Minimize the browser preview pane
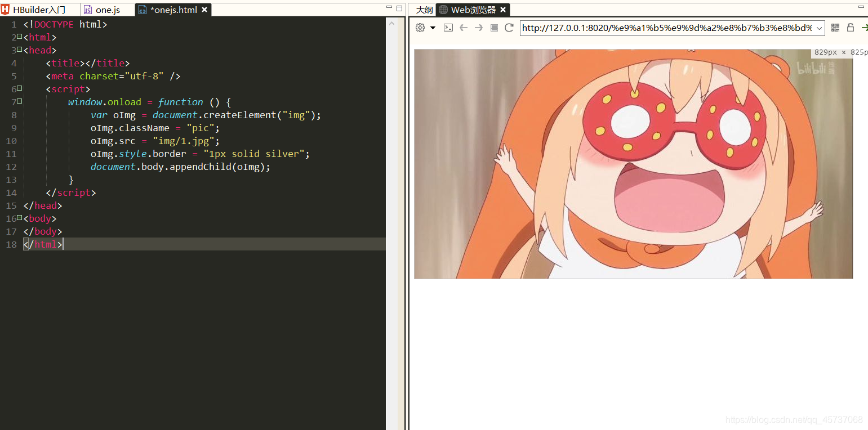The width and height of the screenshot is (868, 430). [861, 7]
